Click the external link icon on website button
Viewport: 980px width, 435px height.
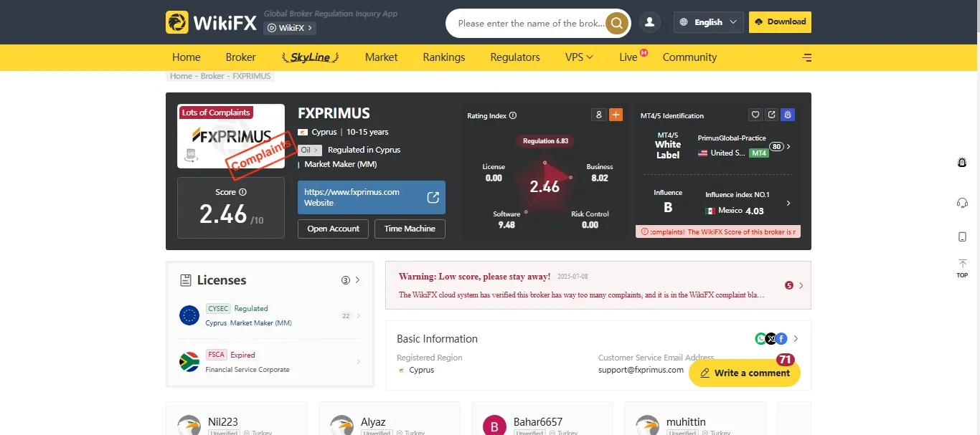433,198
